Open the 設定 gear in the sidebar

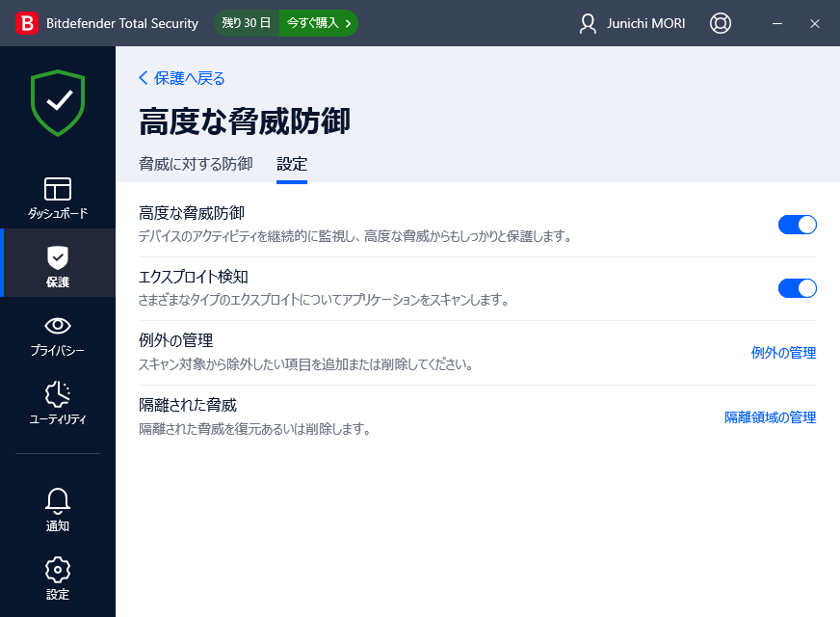coord(58,578)
